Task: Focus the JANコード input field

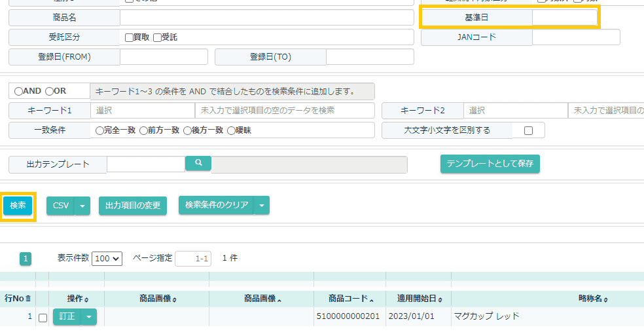Action: tap(576, 37)
